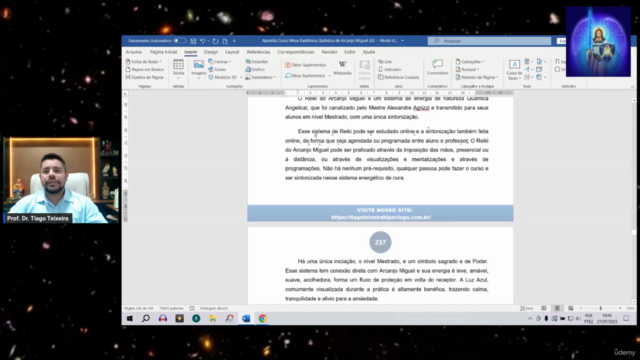Collapse the ribbon with the chevron
640x360 pixels.
632,87
